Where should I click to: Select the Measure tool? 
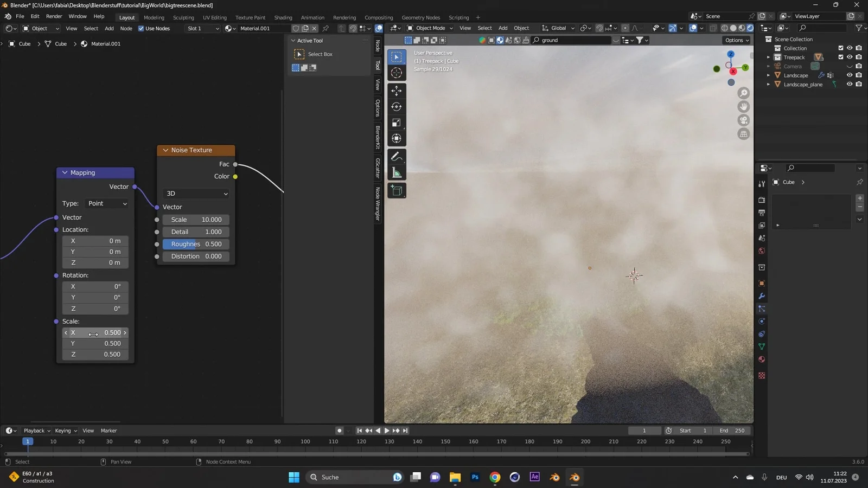[397, 172]
